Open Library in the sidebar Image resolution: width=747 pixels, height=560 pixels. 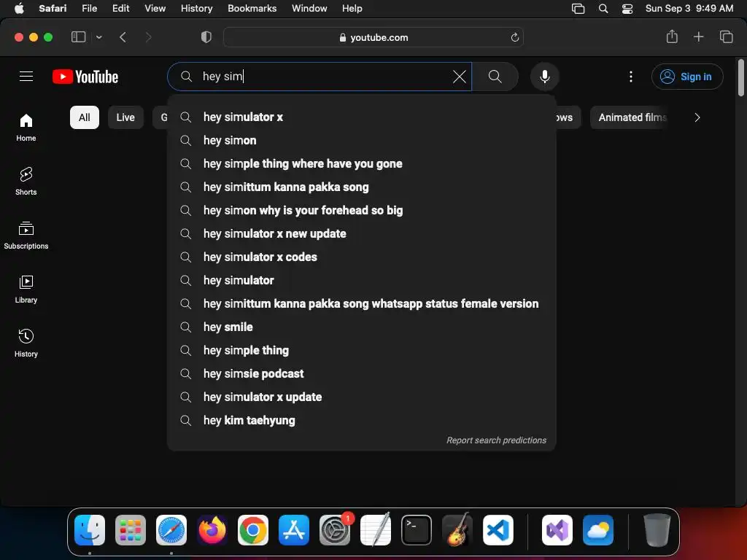(26, 289)
